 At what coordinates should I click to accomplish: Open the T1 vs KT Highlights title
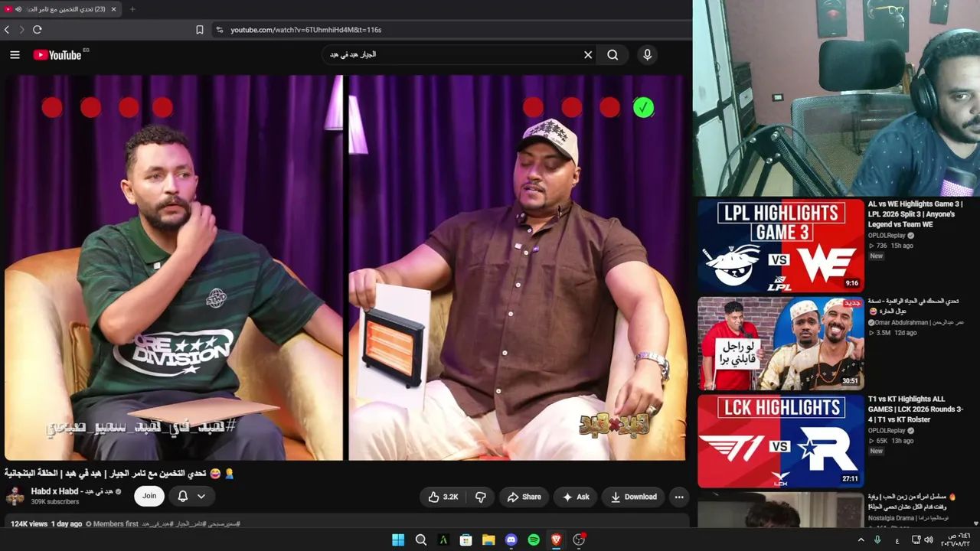coord(916,409)
